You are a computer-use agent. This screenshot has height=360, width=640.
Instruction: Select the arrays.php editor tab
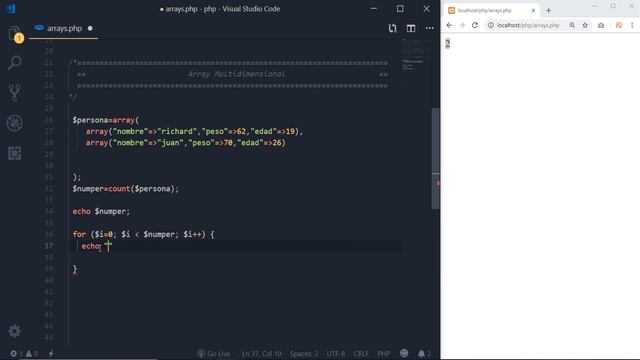pyautogui.click(x=64, y=29)
